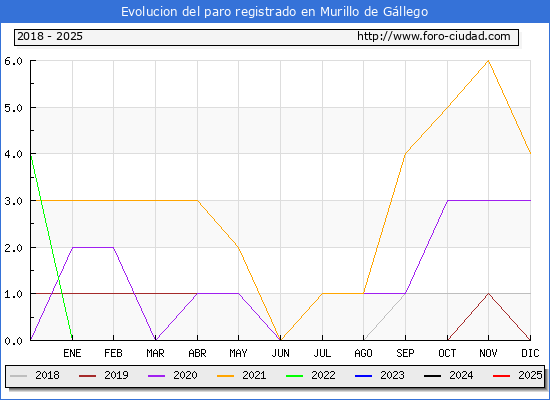Click the 0.0 y-axis value

(13, 341)
